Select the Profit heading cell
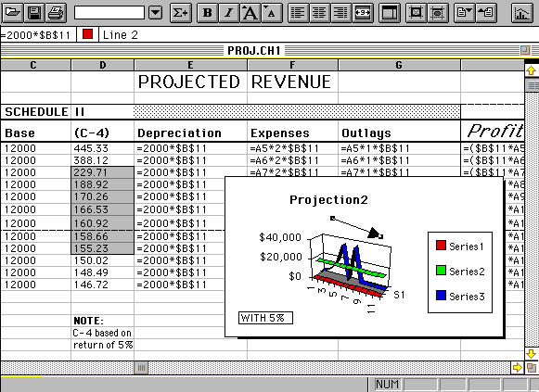This screenshot has width=539, height=392. click(x=493, y=131)
